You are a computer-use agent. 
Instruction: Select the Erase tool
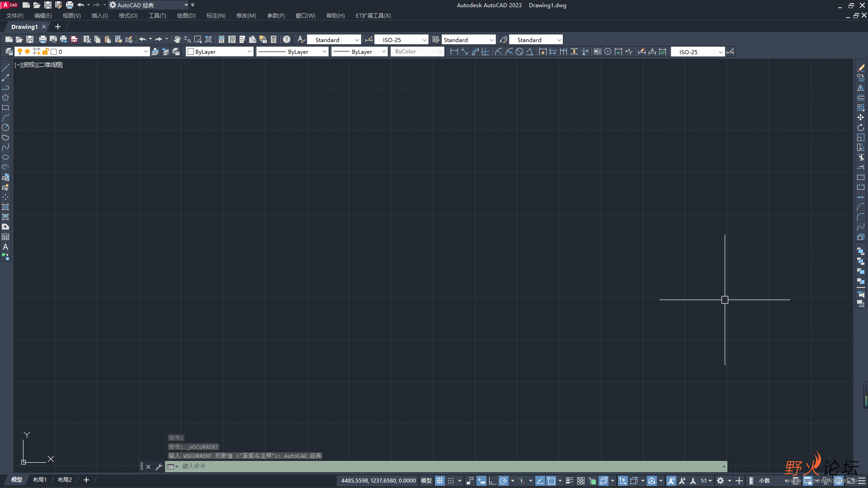(860, 68)
